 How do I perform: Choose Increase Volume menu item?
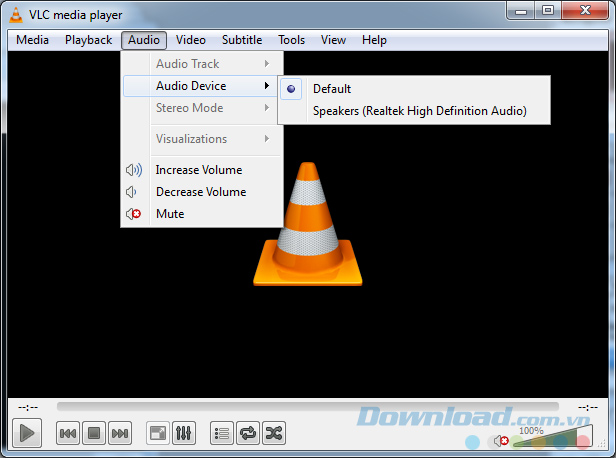202,170
